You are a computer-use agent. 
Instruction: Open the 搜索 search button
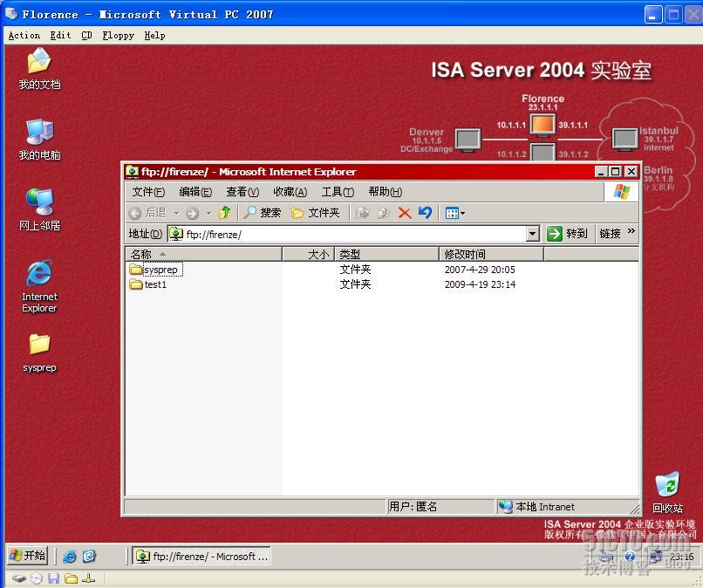coord(263,213)
